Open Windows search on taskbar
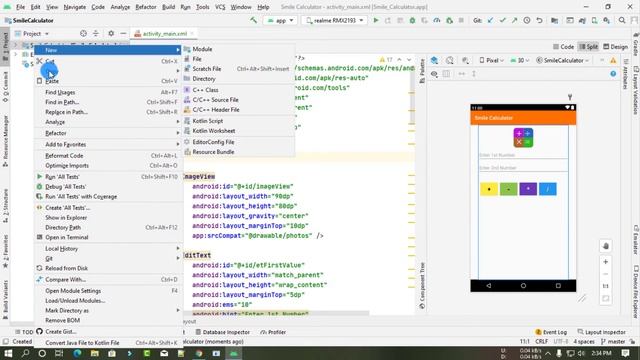 point(25,353)
